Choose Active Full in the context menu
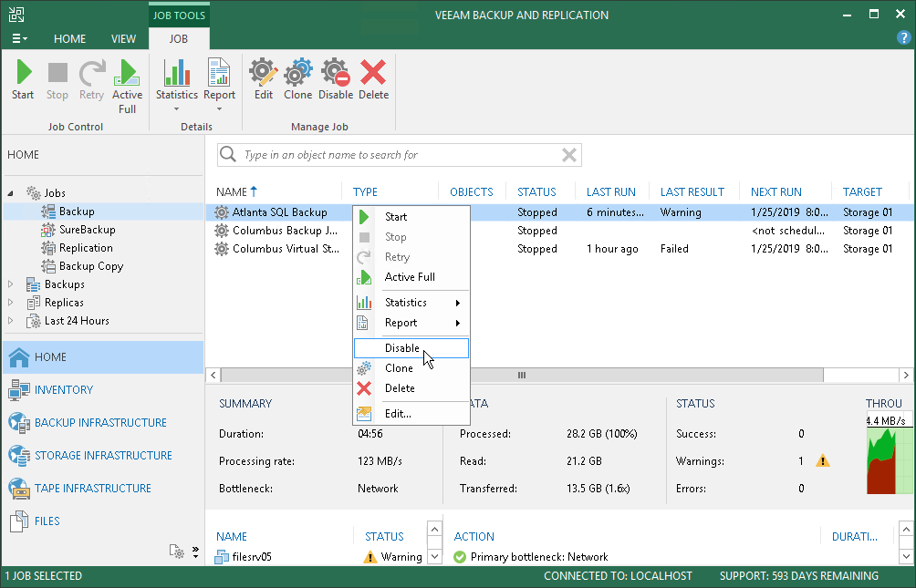Screen dimensions: 916x588 411,277
